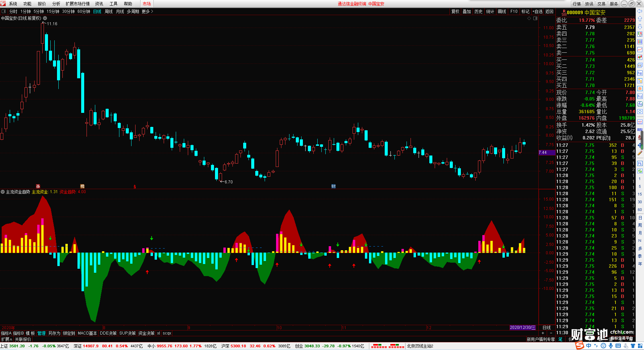Open the 复权 adjustment dropdown
The height and width of the screenshot is (350, 644).
455,11
